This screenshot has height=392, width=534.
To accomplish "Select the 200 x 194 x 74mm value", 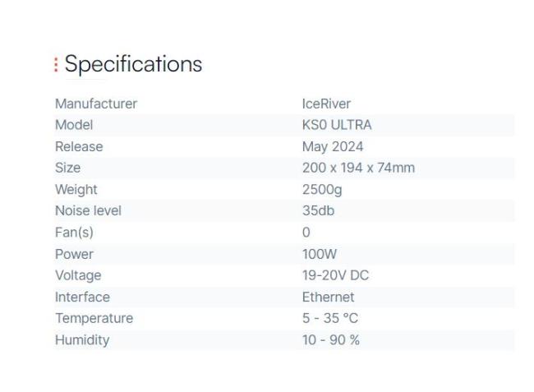I will pos(358,168).
